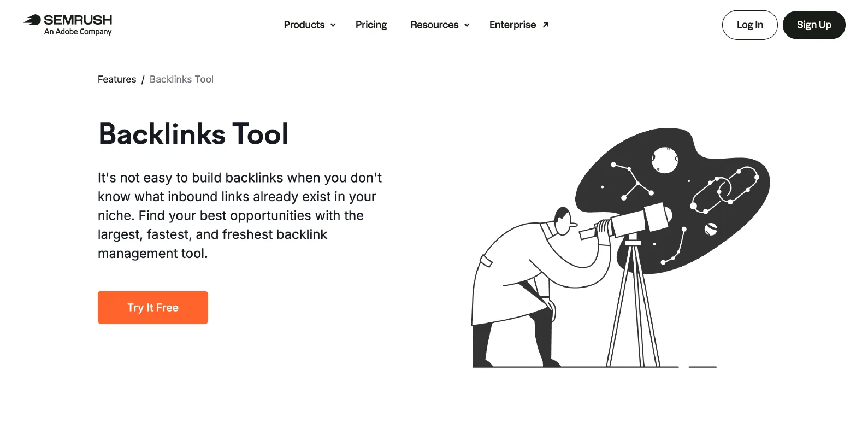This screenshot has height=434, width=868.
Task: Go to the Pricing page
Action: [371, 25]
